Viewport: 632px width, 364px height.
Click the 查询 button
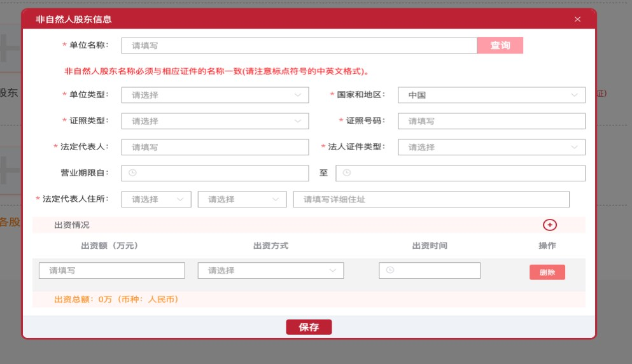(500, 45)
